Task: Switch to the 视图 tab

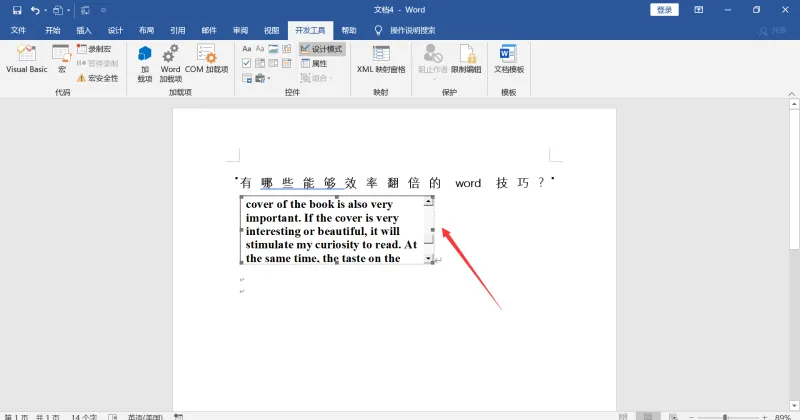Action: coord(271,31)
